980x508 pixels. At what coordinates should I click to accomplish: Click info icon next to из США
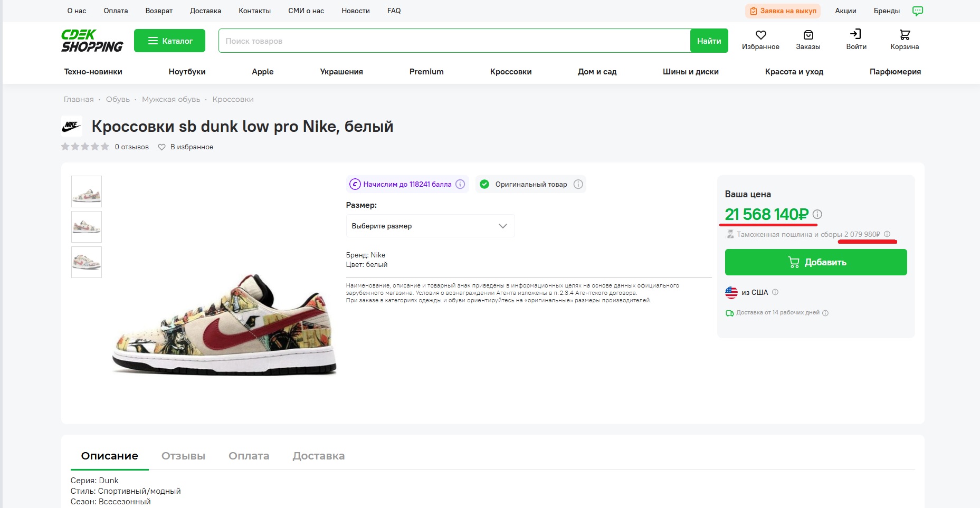coord(775,292)
